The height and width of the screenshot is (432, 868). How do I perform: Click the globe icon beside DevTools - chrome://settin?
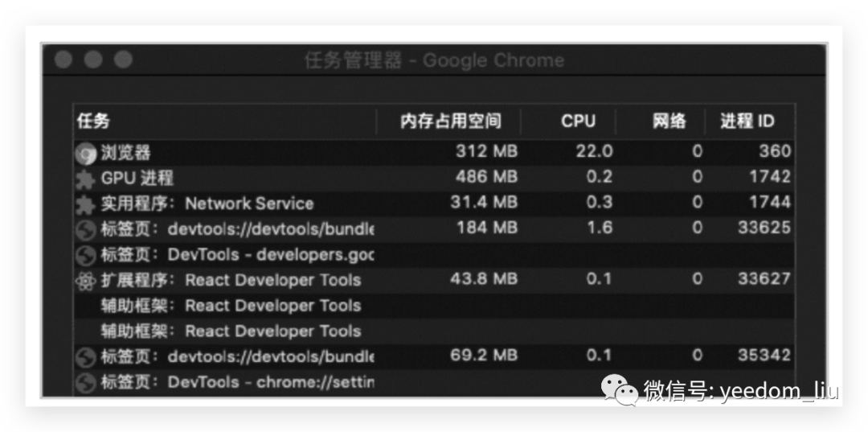85,382
